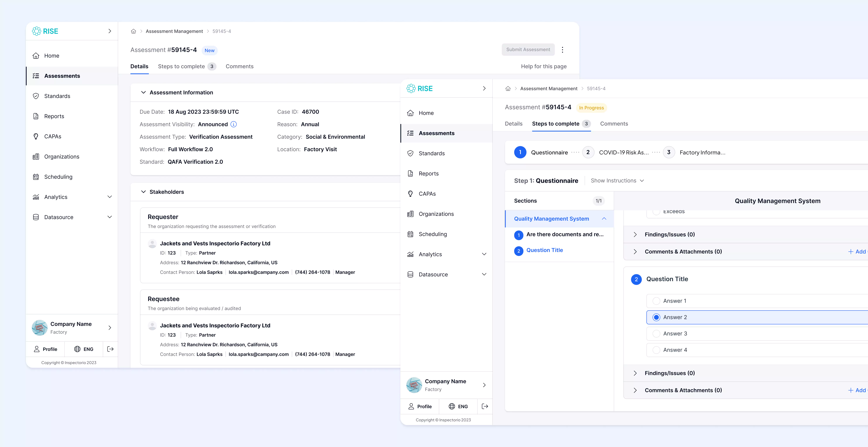Image resolution: width=868 pixels, height=447 pixels.
Task: Click the logout icon in right sidebar
Action: [x=485, y=406]
